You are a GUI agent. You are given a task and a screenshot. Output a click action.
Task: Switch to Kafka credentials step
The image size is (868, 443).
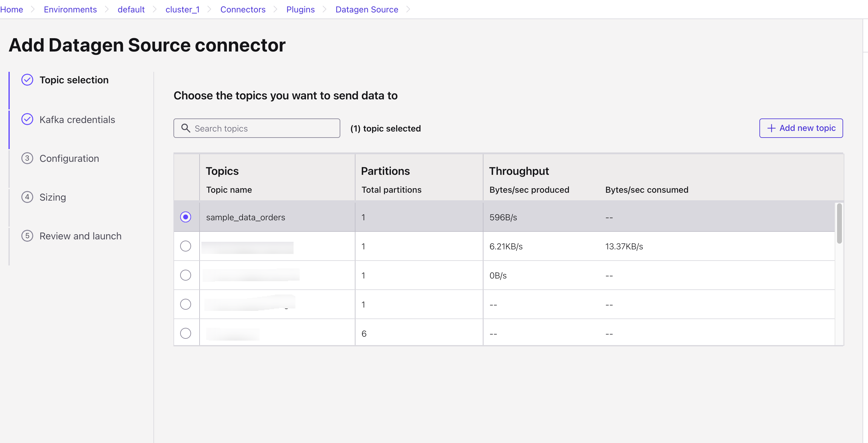click(77, 119)
